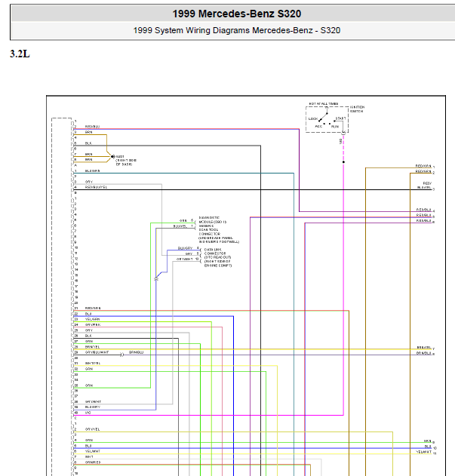Click the "HOT AT ALL TIMES" label

click(x=324, y=104)
